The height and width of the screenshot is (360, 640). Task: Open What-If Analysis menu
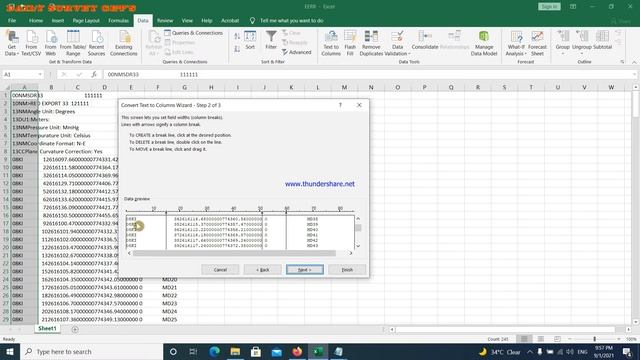click(516, 42)
